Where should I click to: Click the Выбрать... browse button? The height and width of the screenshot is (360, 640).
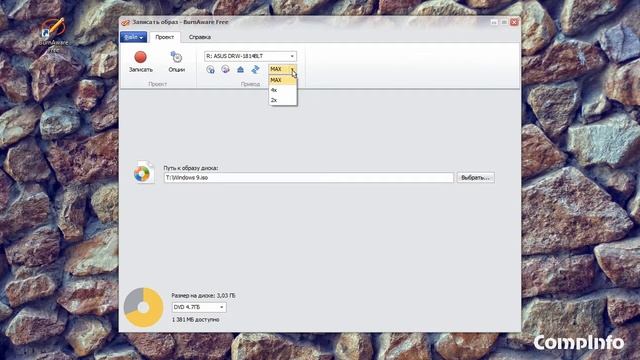coord(476,178)
